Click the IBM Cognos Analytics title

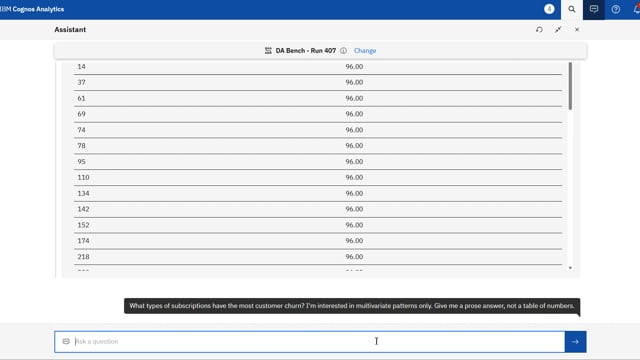click(x=32, y=9)
